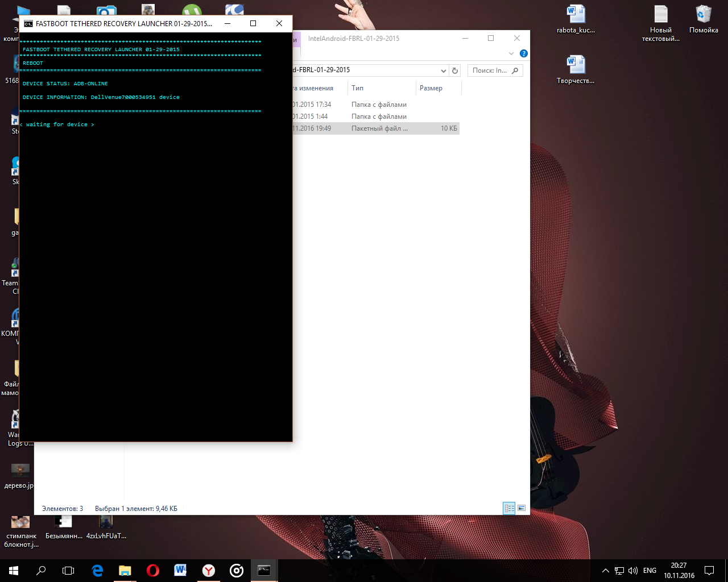Select the Пакетный файл row
Viewport: 728px width, 582px height.
click(379, 128)
